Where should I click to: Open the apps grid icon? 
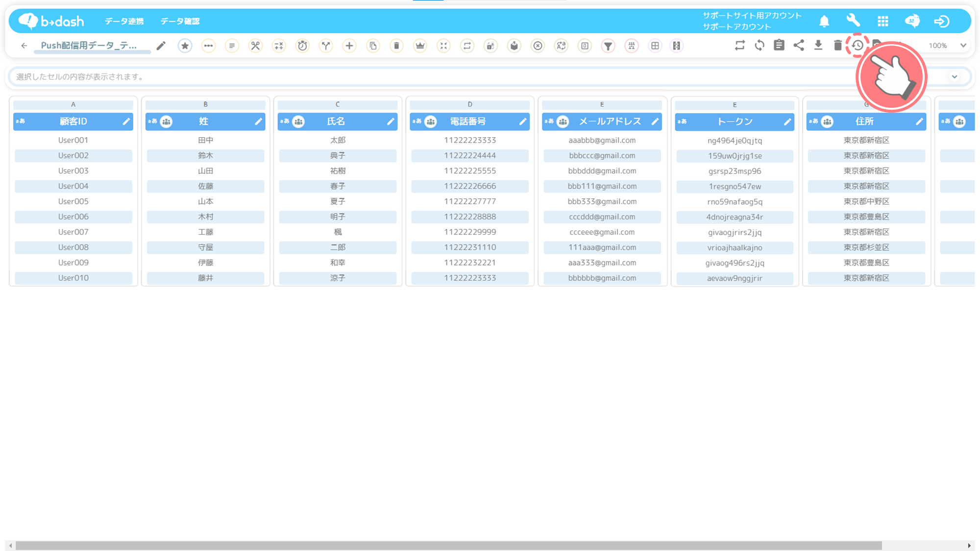tap(882, 21)
